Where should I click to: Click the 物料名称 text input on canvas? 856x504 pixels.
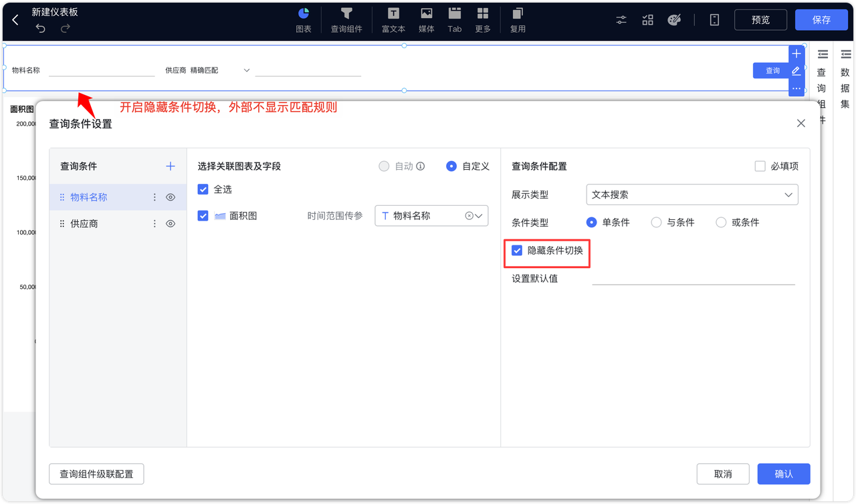pyautogui.click(x=102, y=70)
